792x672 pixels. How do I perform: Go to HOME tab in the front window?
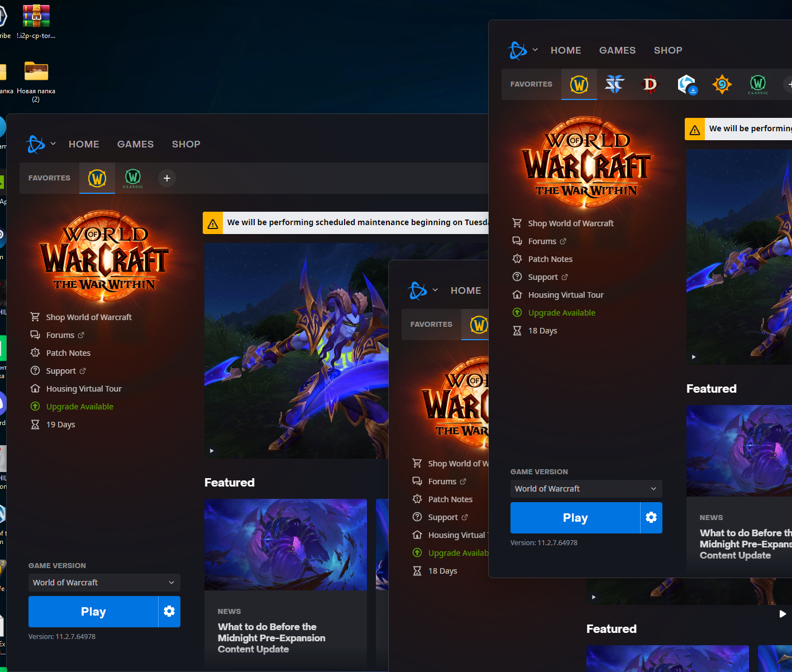(x=566, y=50)
